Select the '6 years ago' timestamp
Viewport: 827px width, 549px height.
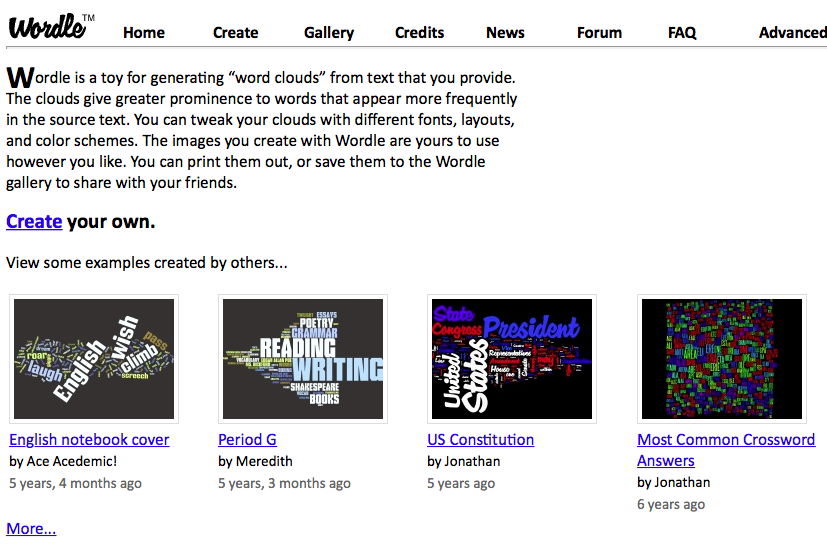[671, 504]
